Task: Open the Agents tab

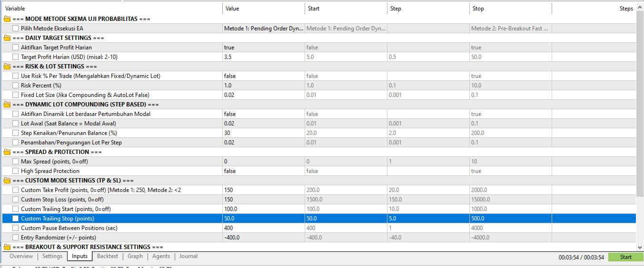Action: click(x=161, y=256)
